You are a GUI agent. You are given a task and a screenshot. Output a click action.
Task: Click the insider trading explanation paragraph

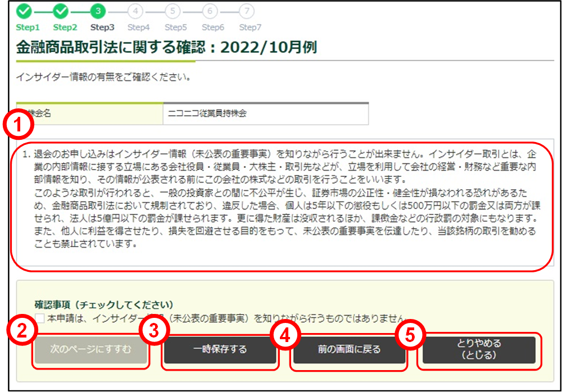[x=280, y=199]
